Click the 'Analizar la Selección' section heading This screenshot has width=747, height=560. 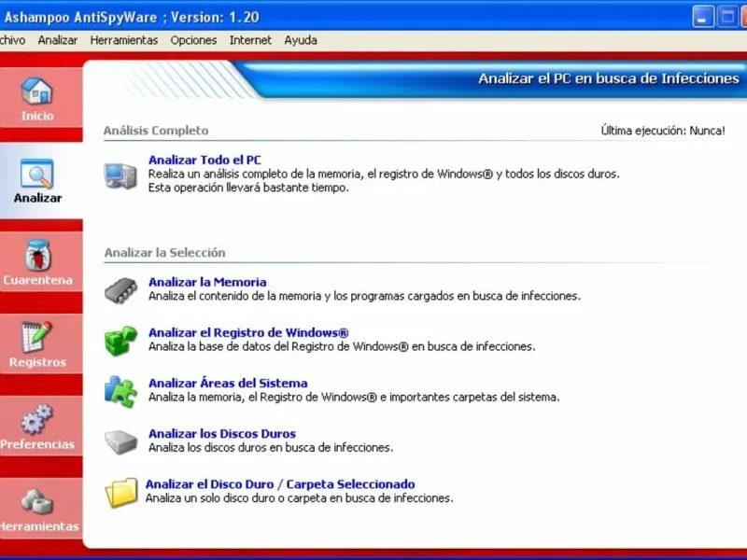[165, 252]
